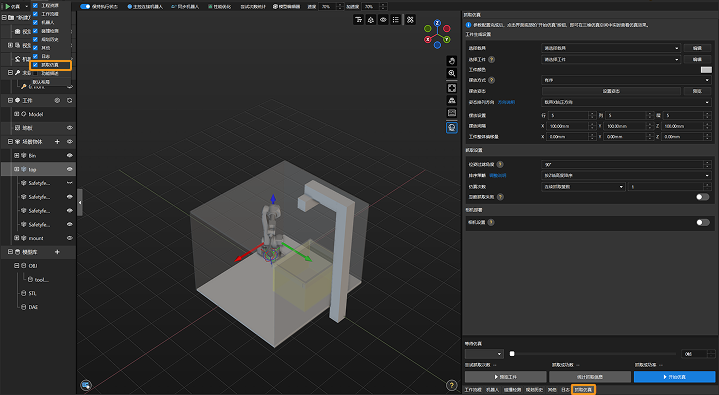The width and height of the screenshot is (719, 395).
Task: Select the magnifier zoom tool in viewport
Action: point(452,73)
